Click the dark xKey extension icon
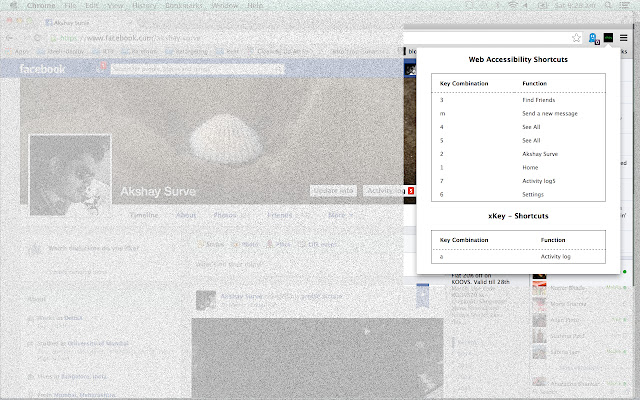 pyautogui.click(x=608, y=38)
